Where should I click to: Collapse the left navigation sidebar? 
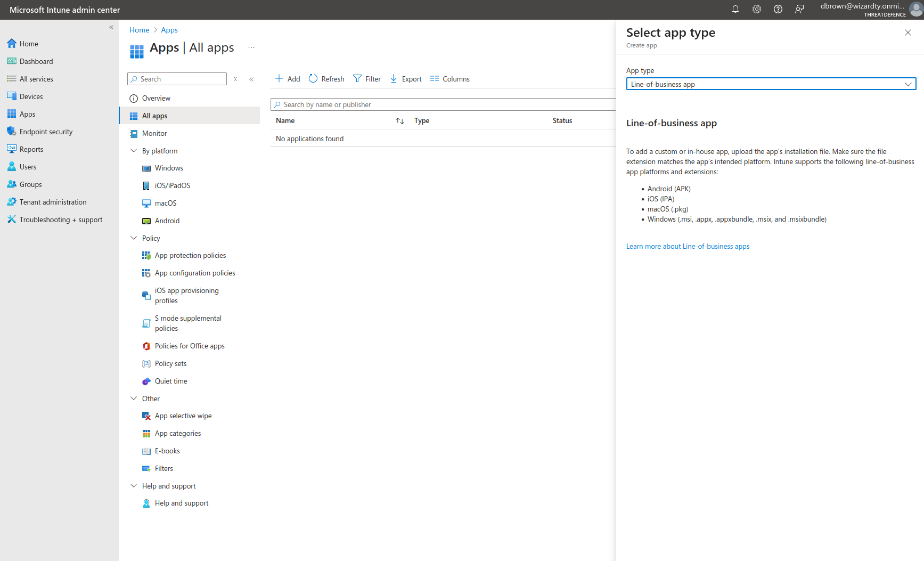111,27
